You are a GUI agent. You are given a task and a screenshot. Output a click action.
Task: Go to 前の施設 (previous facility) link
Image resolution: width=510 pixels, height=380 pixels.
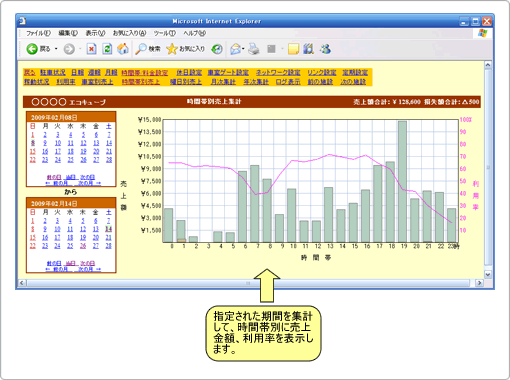320,82
